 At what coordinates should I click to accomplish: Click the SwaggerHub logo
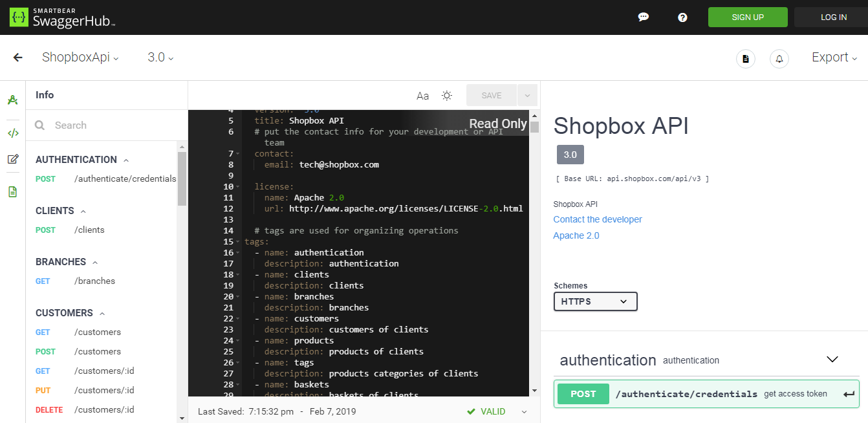pyautogui.click(x=63, y=17)
